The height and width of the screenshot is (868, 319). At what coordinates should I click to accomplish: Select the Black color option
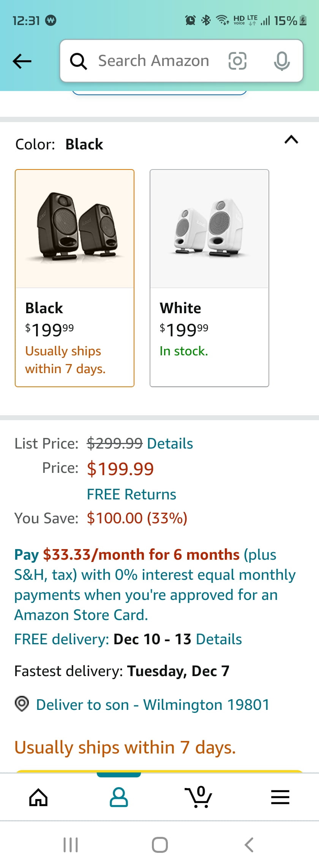74,278
